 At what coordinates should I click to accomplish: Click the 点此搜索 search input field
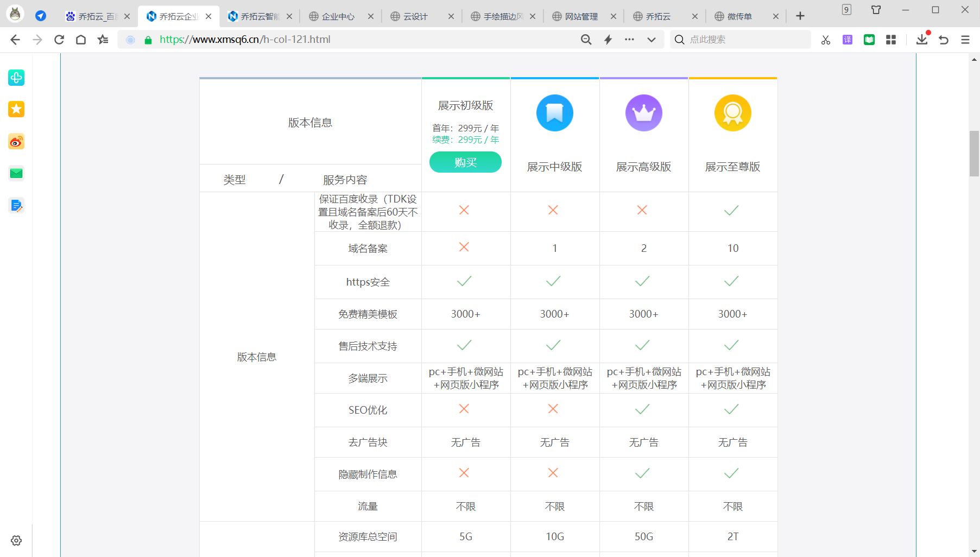[747, 40]
